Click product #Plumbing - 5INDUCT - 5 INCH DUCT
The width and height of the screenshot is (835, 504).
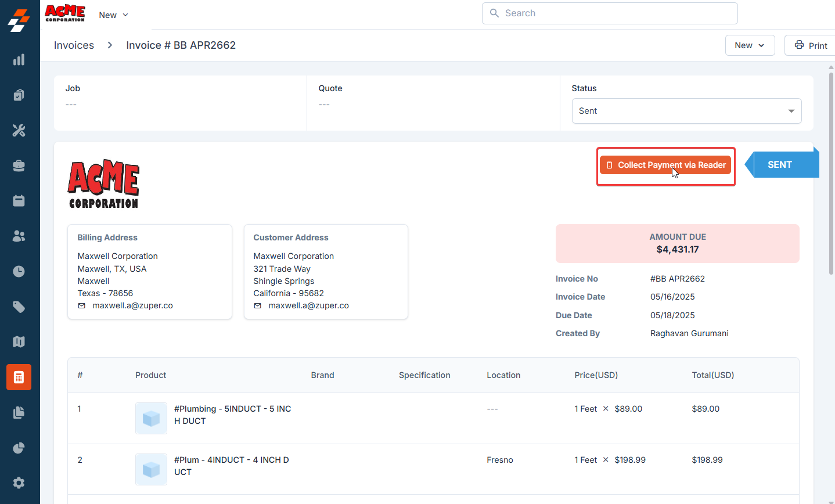coord(233,415)
